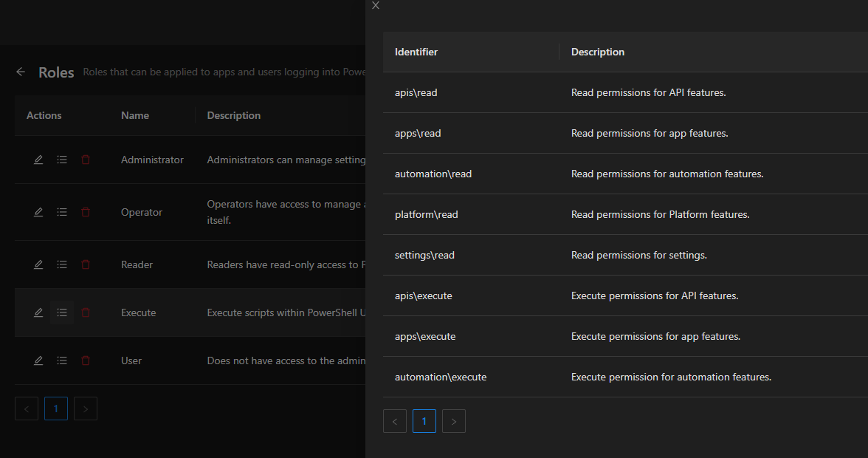Select the automation\execute permission row
This screenshot has height=458, width=868.
click(441, 377)
